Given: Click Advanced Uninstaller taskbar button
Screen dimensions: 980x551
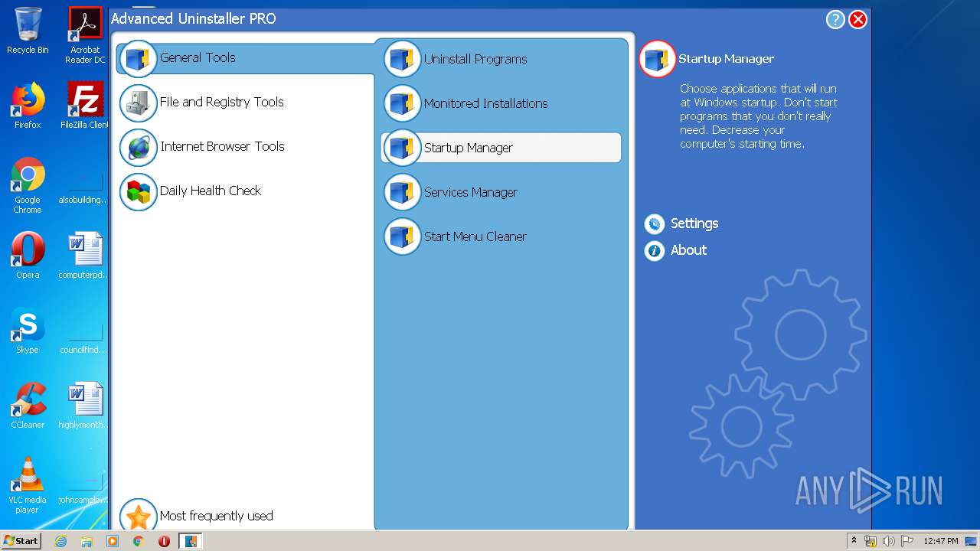Looking at the screenshot, I should click(x=191, y=541).
